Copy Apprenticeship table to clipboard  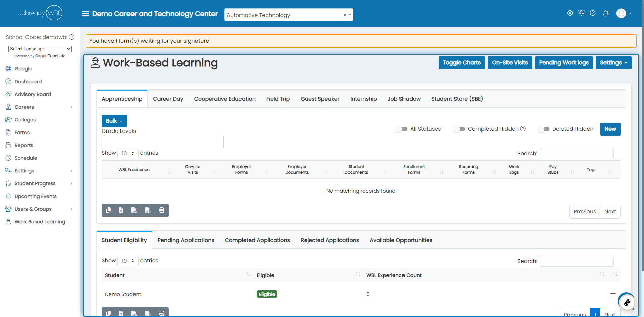[x=108, y=210]
